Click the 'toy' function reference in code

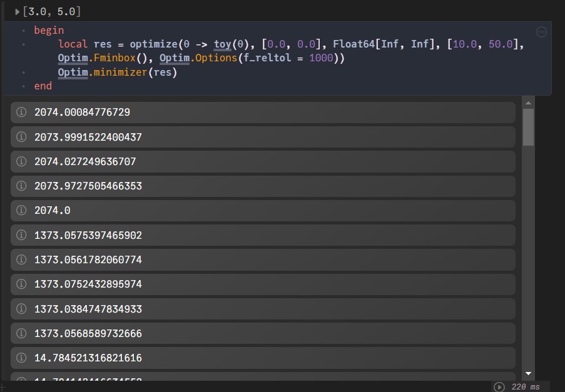pos(222,44)
